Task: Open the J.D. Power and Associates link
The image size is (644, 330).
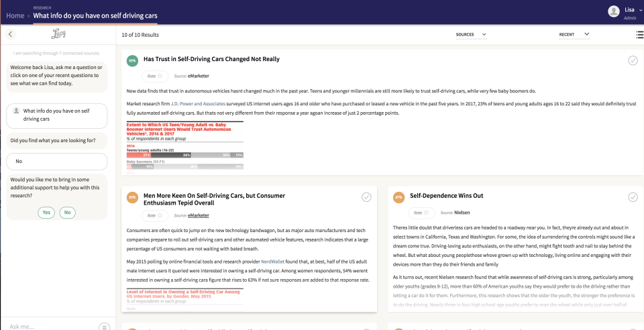Action: point(198,103)
